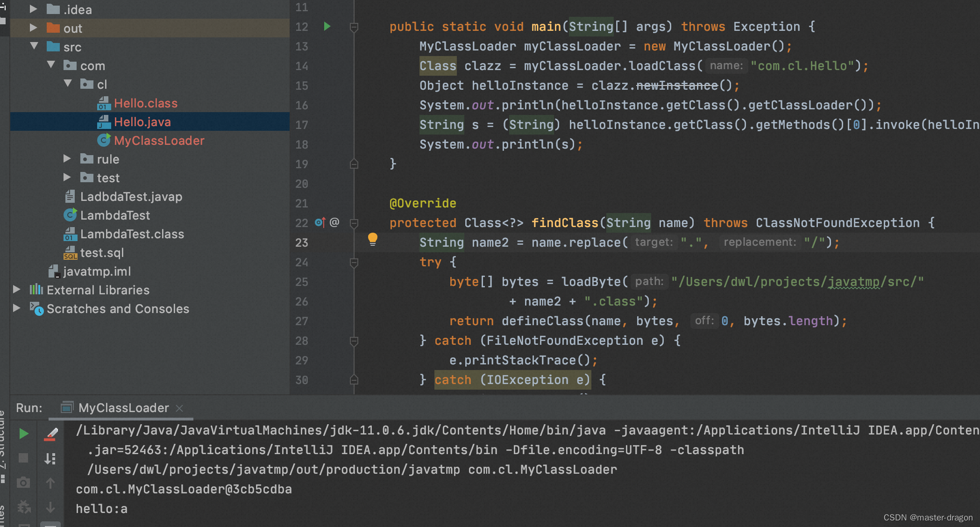Fold the try block at line 24

pos(354,263)
